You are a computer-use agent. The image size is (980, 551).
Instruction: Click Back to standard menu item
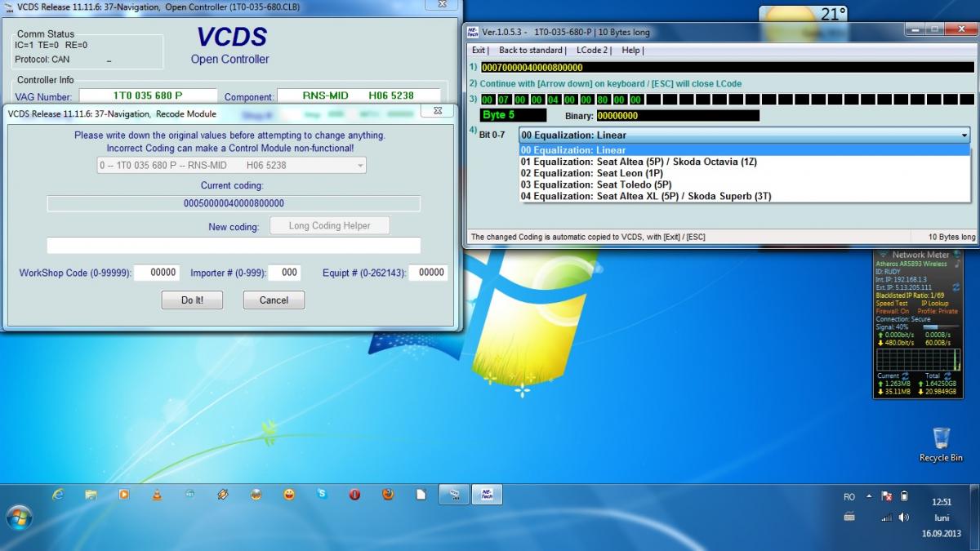click(x=532, y=51)
